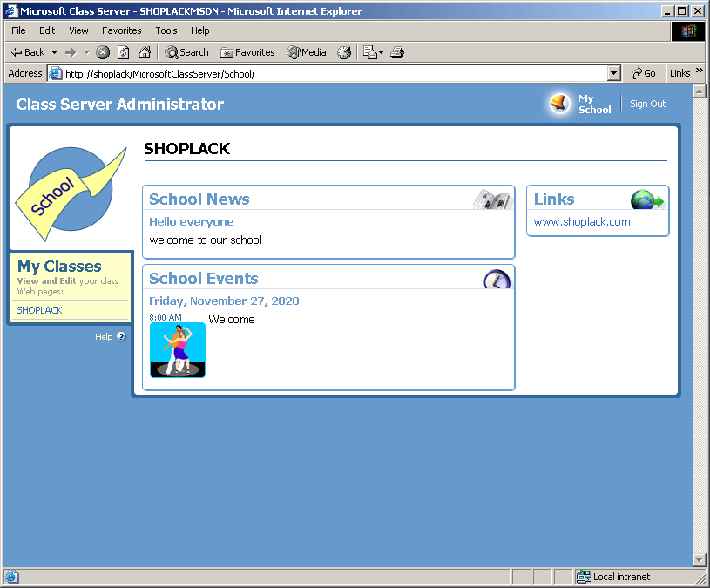Click the Back arrow button
This screenshot has width=710, height=588.
pos(27,52)
